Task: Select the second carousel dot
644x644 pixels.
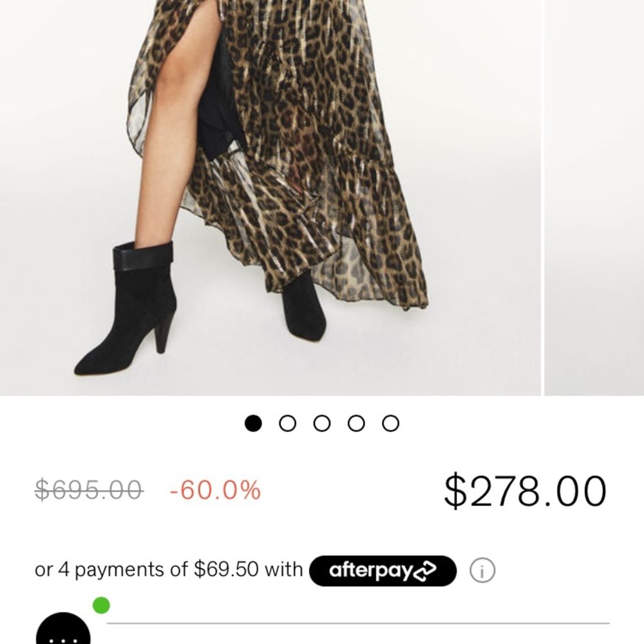Action: 288,423
